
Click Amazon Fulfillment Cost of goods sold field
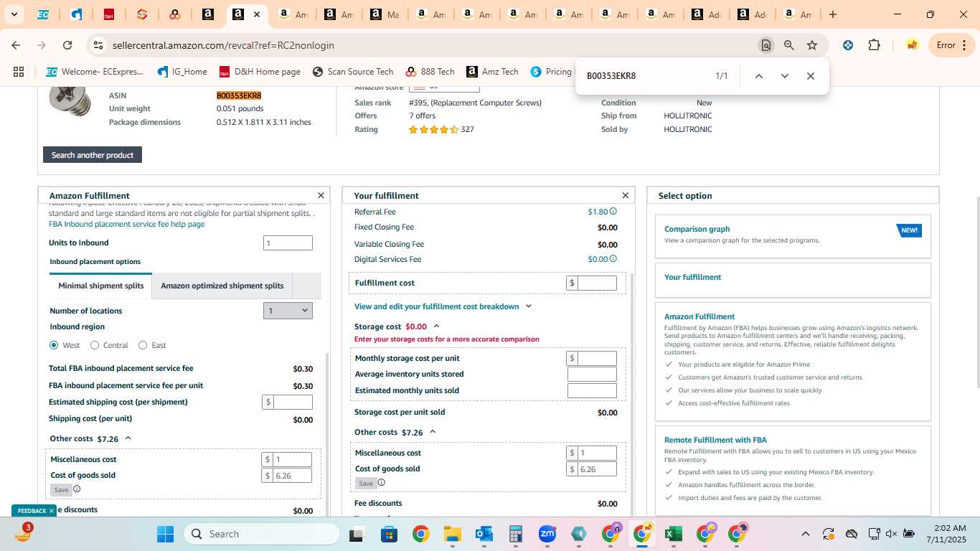(293, 475)
